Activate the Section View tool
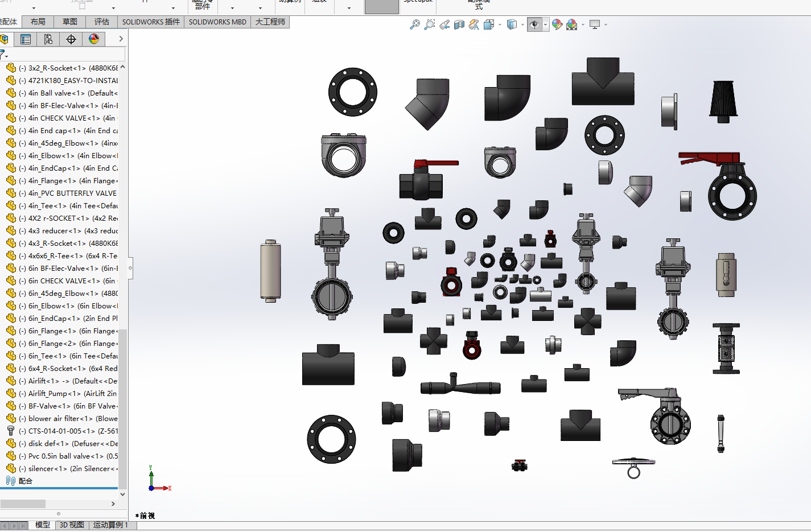811x532 pixels. tap(459, 24)
